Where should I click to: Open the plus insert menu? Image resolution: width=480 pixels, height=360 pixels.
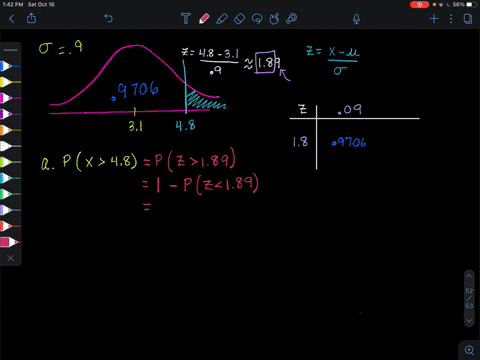click(x=434, y=19)
